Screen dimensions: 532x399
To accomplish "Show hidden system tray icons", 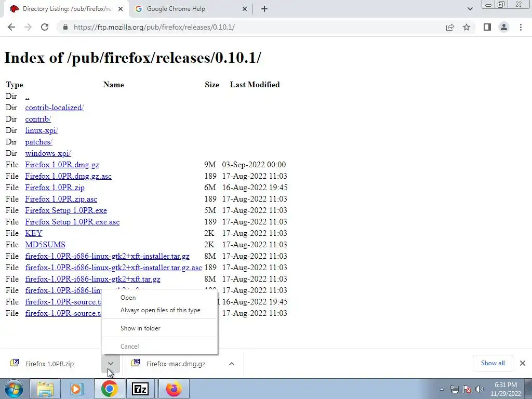I will [x=442, y=390].
